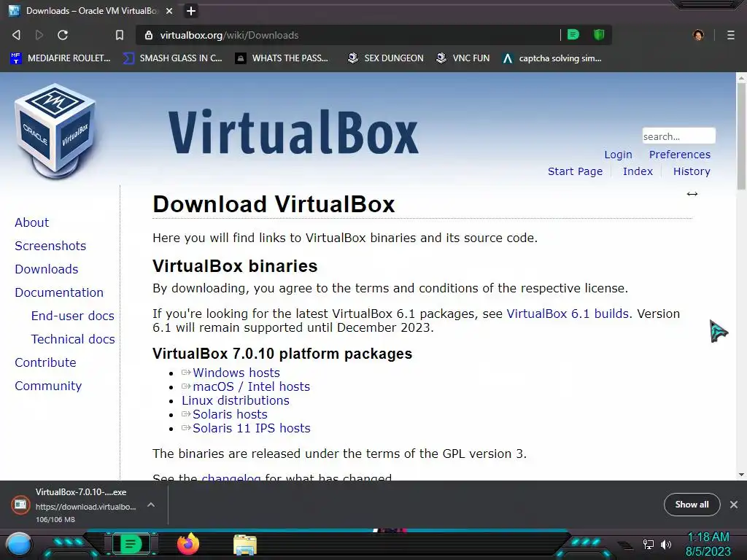The height and width of the screenshot is (560, 747).
Task: Click the VirtualBox cube logo
Action: 55,131
